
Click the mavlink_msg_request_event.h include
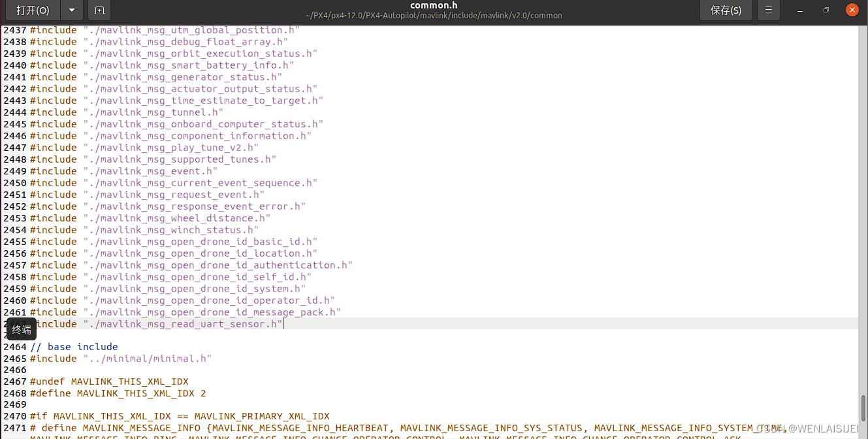point(147,195)
